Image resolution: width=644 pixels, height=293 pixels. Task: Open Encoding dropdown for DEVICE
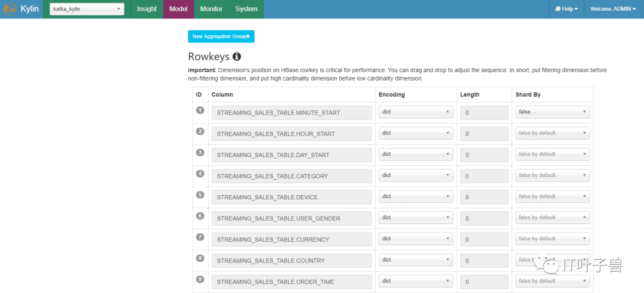coord(416,196)
